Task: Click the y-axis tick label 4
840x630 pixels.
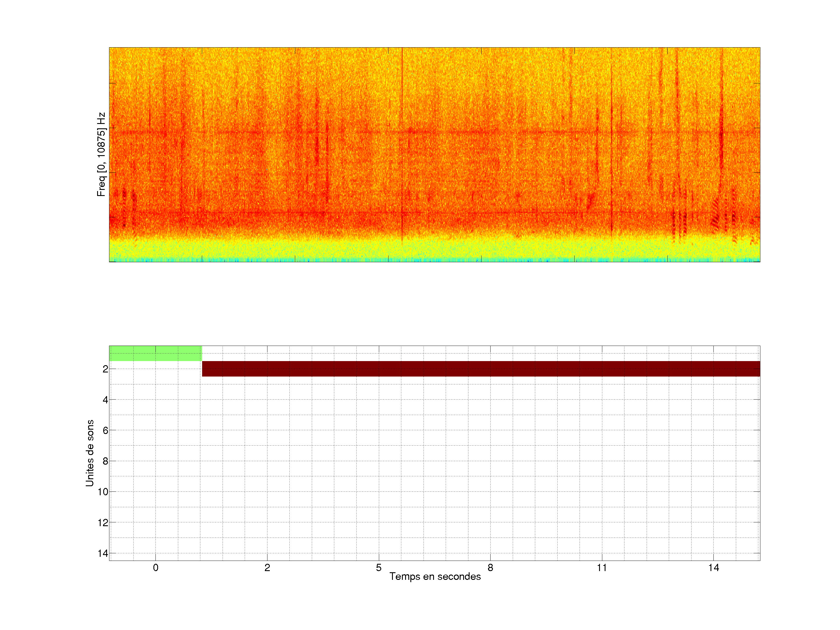Action: point(105,400)
